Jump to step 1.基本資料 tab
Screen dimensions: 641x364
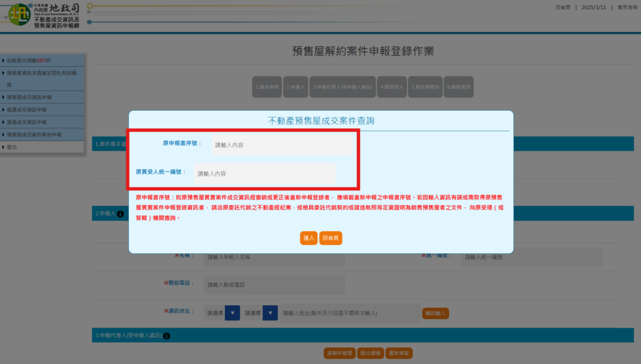click(267, 87)
